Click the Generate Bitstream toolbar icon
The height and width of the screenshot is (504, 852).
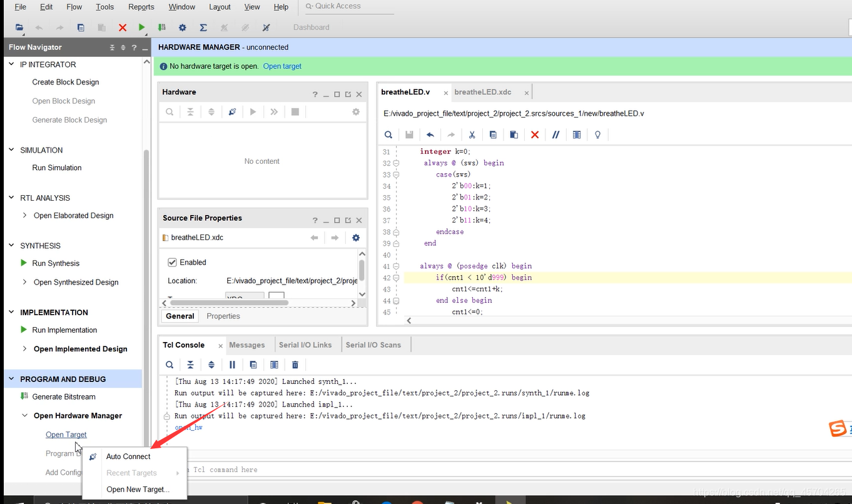[x=162, y=28]
